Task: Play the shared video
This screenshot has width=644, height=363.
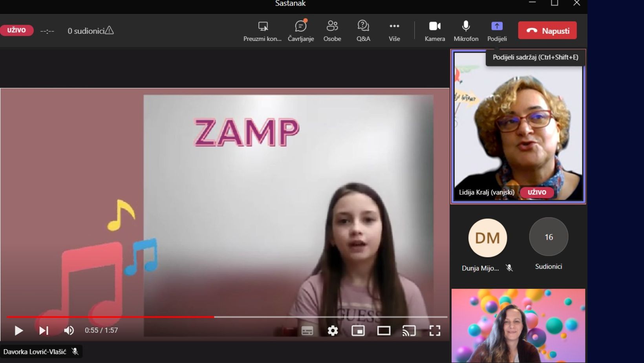Action: click(18, 330)
